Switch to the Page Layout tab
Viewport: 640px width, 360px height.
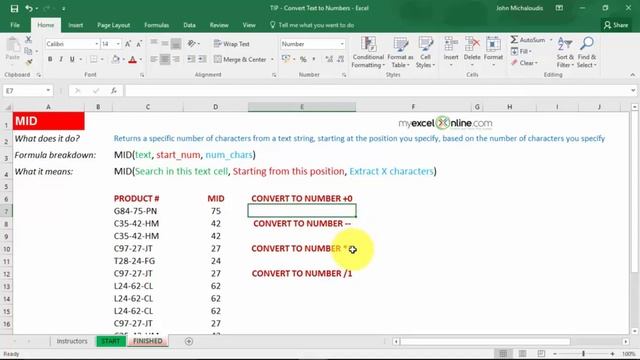pos(113,25)
